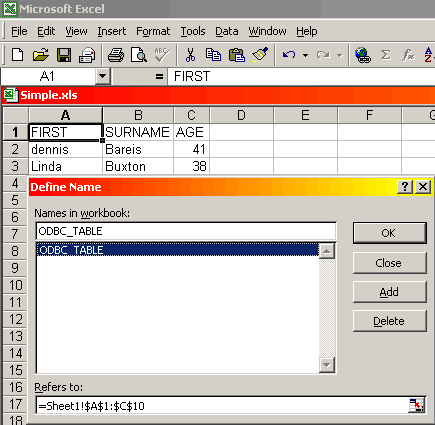Click the Save floppy disk icon
The height and width of the screenshot is (425, 435).
coord(64,55)
